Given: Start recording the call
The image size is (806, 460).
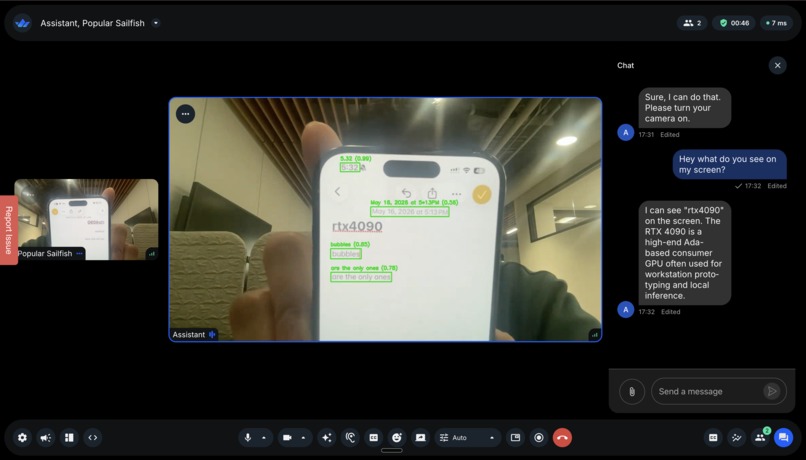Looking at the screenshot, I should [x=539, y=437].
